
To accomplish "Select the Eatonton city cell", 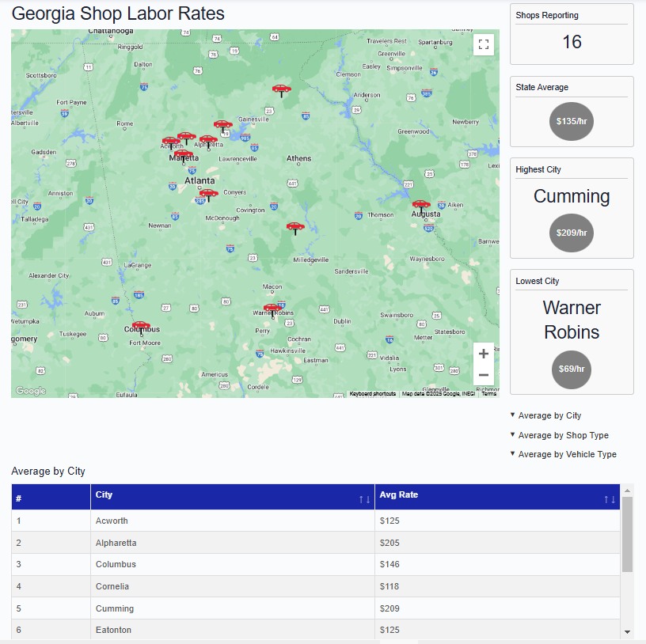I will (233, 630).
